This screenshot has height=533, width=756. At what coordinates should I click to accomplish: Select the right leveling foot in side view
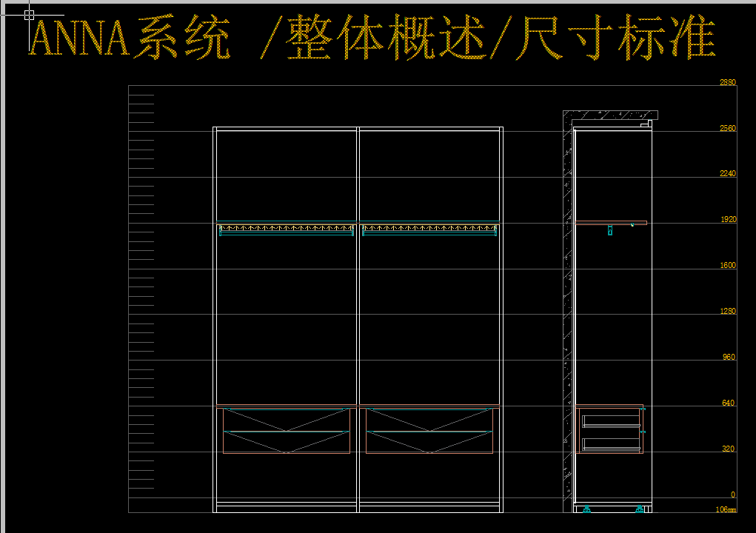tap(640, 509)
